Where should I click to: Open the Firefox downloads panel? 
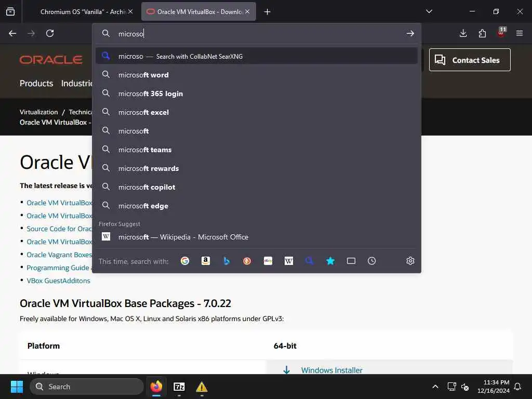click(x=463, y=33)
